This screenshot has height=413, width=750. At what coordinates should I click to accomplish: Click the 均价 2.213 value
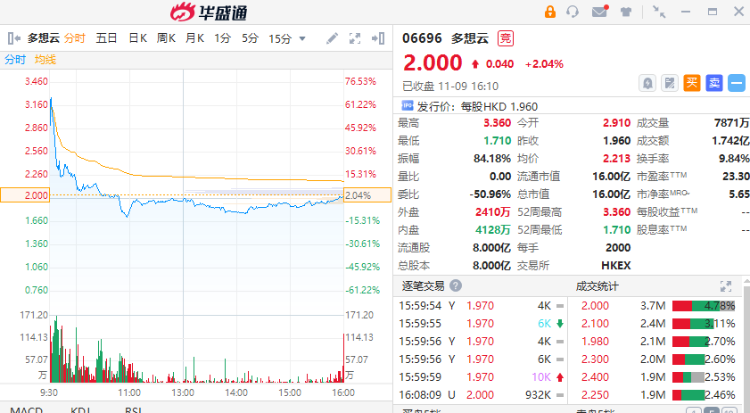(617, 158)
